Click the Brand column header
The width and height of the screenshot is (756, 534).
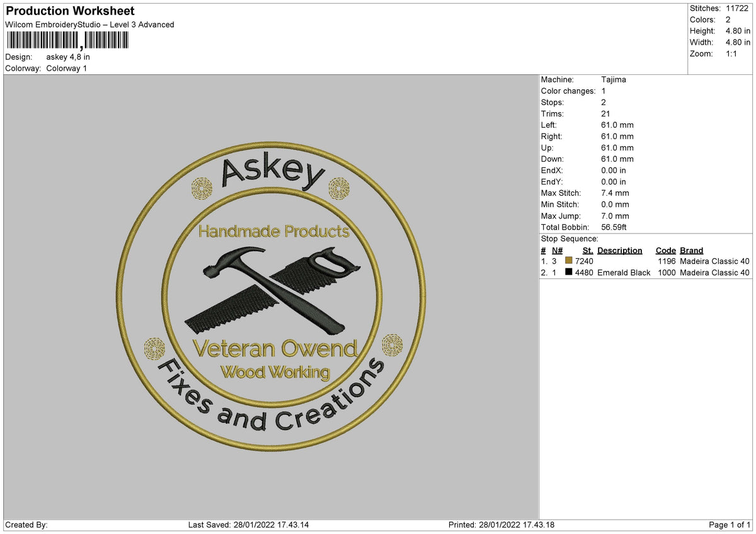pyautogui.click(x=692, y=251)
